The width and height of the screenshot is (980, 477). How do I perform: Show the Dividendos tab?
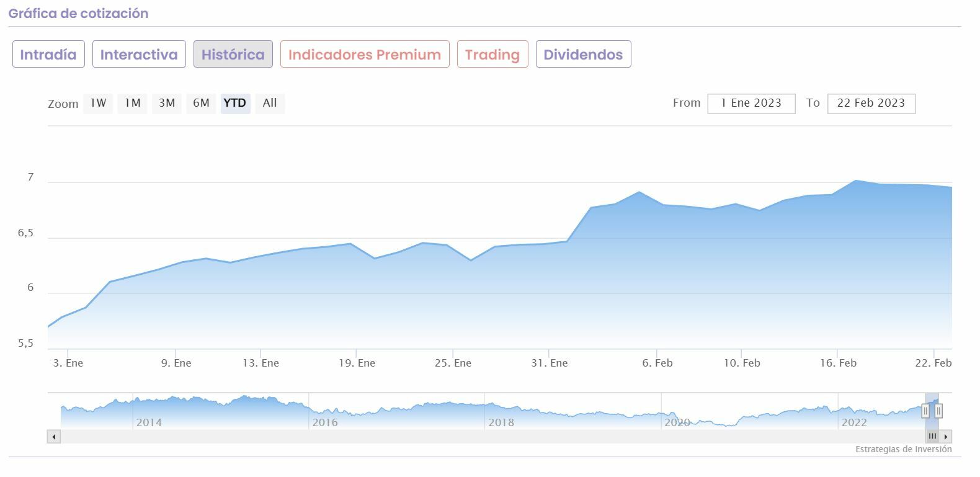583,55
